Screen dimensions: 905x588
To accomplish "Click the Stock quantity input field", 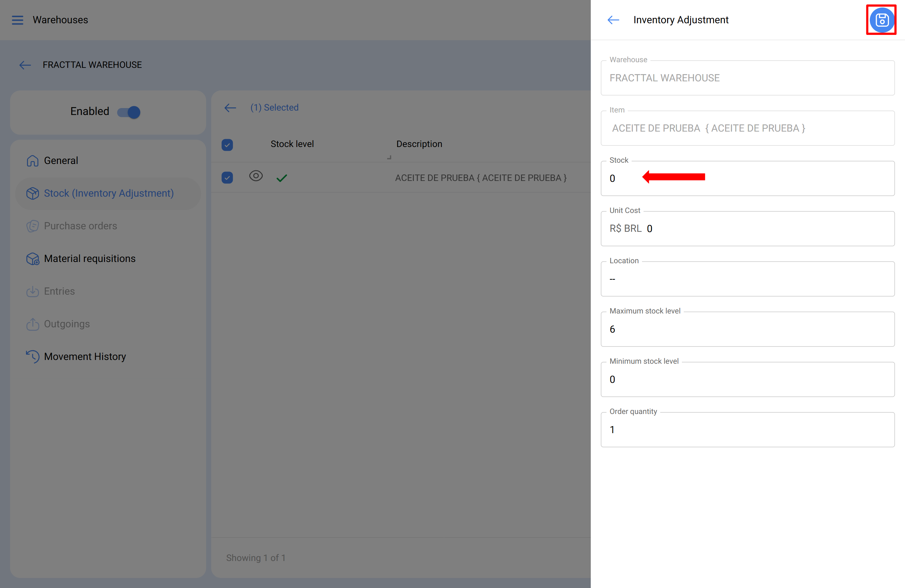I will pyautogui.click(x=747, y=179).
